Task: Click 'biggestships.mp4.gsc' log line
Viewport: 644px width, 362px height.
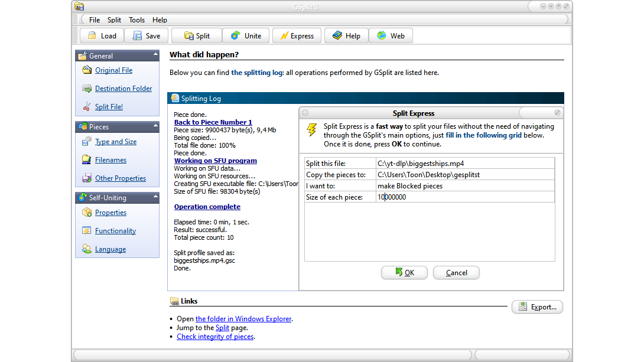Action: (204, 260)
